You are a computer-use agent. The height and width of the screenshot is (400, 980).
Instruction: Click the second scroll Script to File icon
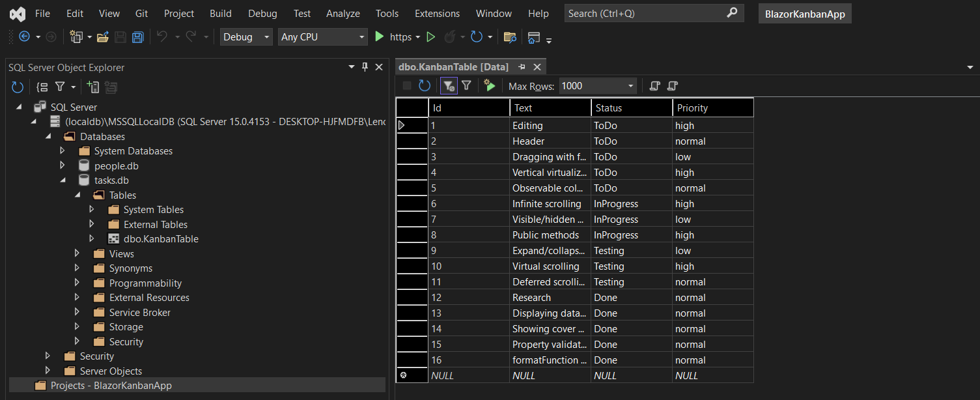pyautogui.click(x=673, y=85)
